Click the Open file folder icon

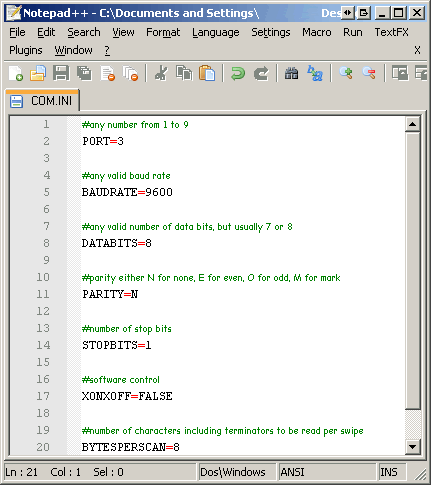click(38, 73)
